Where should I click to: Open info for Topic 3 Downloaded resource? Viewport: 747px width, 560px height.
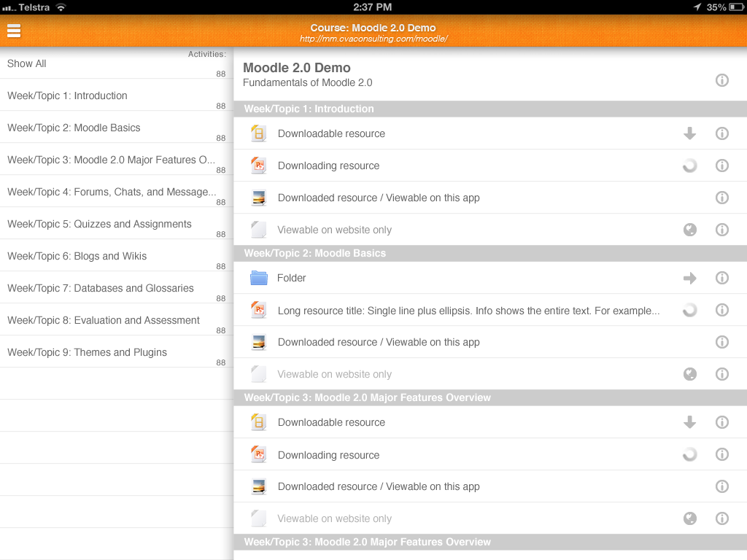coord(721,486)
